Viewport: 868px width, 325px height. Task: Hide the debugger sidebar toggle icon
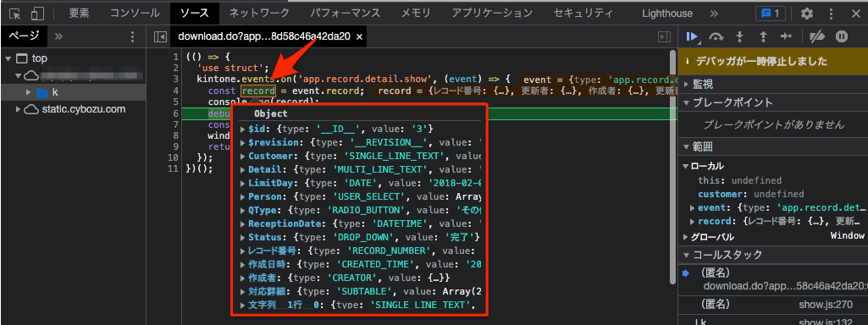click(x=664, y=36)
